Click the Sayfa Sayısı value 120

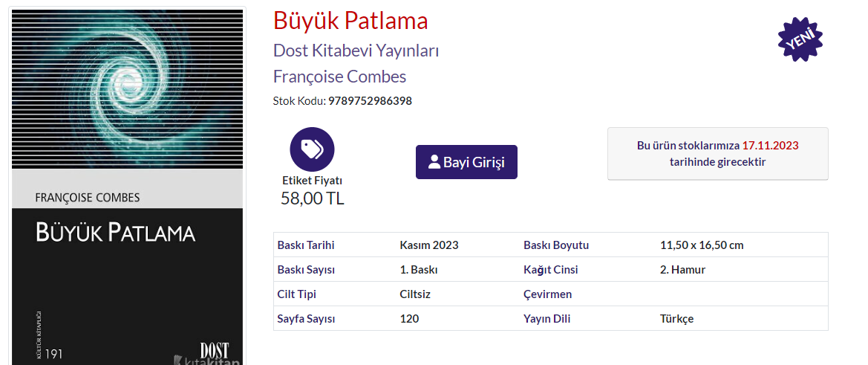click(x=409, y=319)
